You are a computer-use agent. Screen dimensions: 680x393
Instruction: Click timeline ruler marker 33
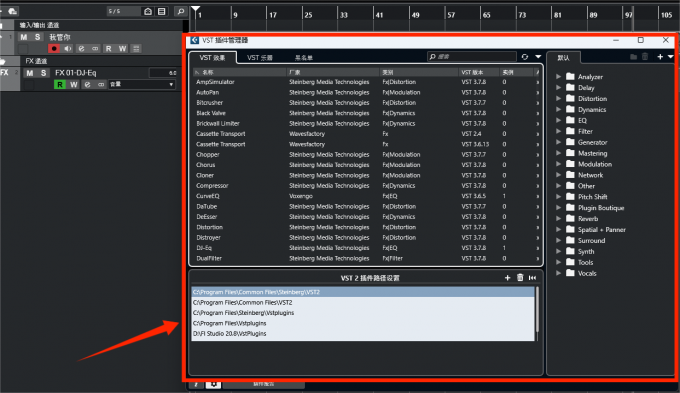tap(343, 15)
